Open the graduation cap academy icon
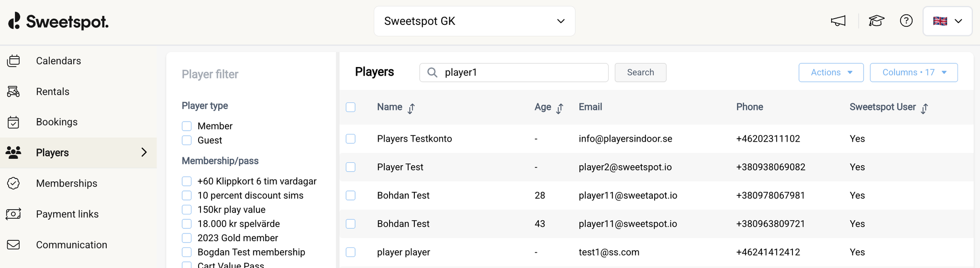The width and height of the screenshot is (980, 268). (x=876, y=21)
